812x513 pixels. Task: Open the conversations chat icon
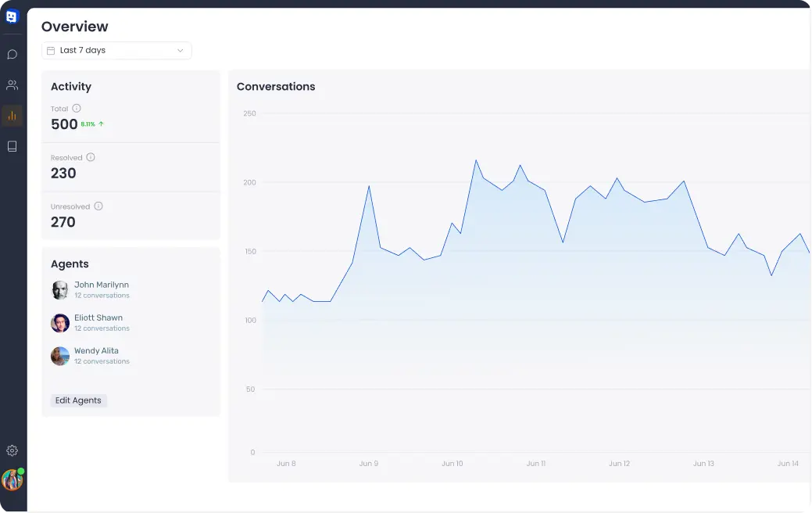click(x=12, y=55)
